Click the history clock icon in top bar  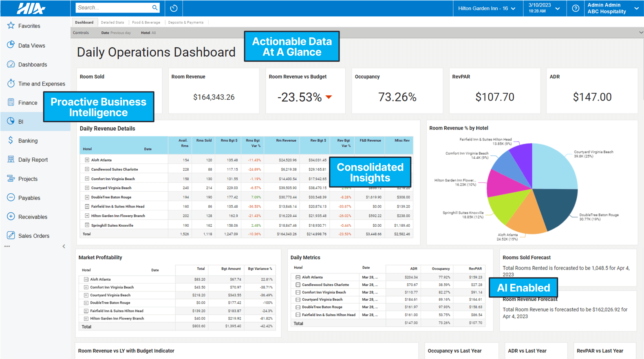click(x=174, y=8)
